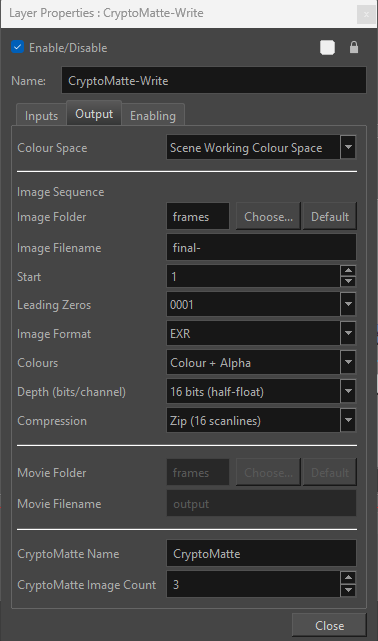This screenshot has width=378, height=641.
Task: Switch to the Enabling tab
Action: 153,116
